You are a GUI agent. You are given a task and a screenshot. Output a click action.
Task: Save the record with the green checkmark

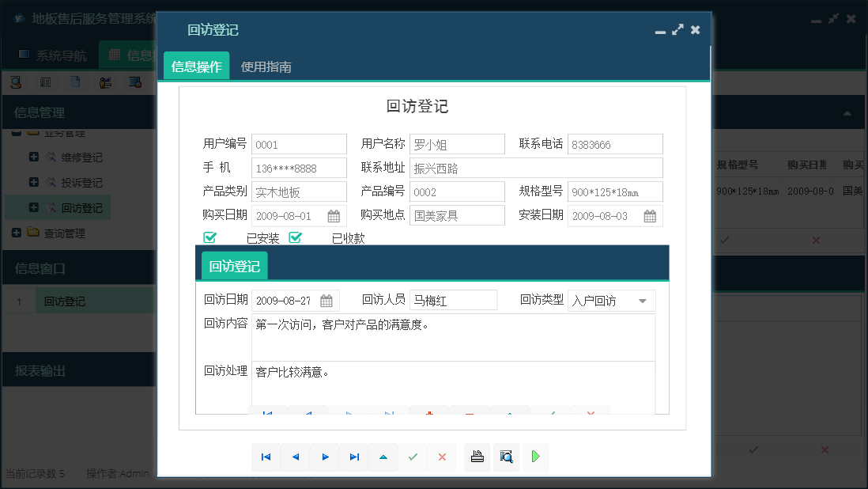click(413, 457)
